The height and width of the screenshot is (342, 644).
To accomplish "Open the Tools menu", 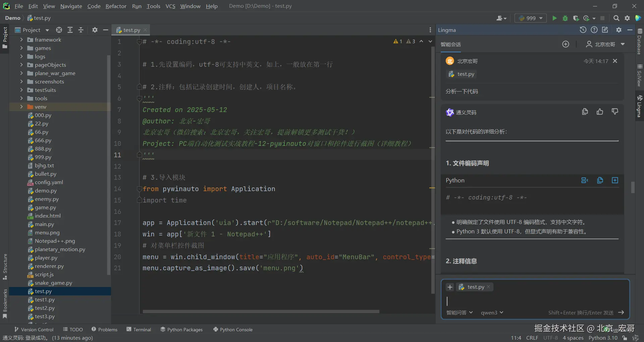I will point(153,6).
